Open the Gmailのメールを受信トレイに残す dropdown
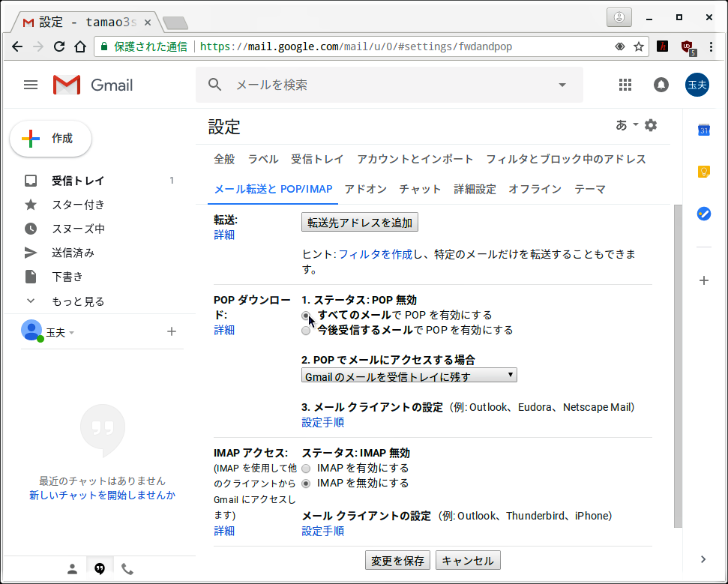Image resolution: width=728 pixels, height=584 pixels. [x=409, y=376]
